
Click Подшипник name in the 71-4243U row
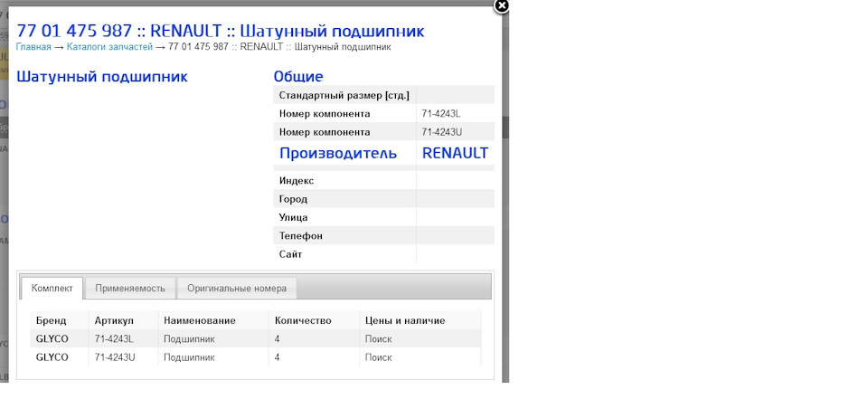coord(189,357)
